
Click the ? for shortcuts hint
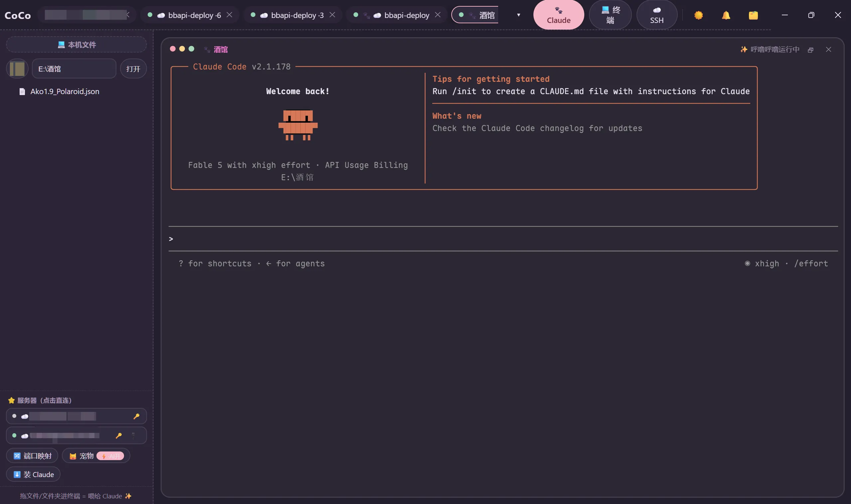(215, 264)
